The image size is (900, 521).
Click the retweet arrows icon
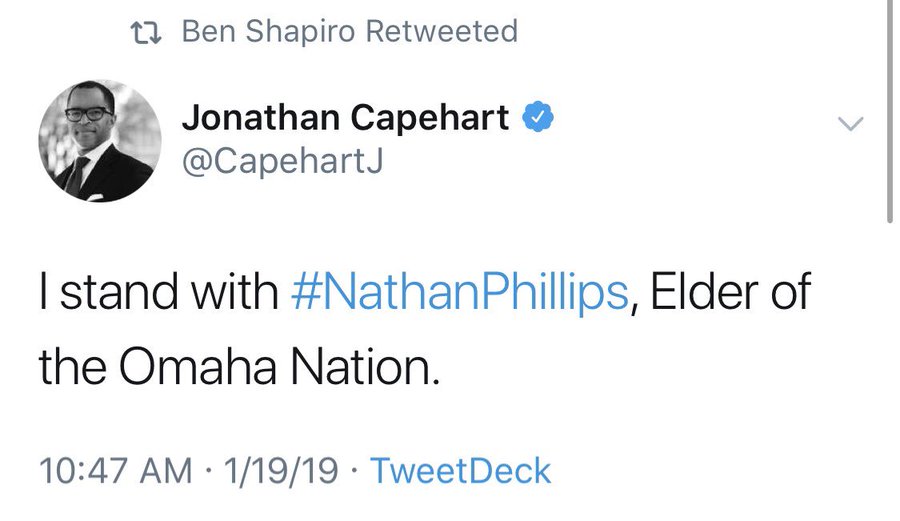[146, 33]
